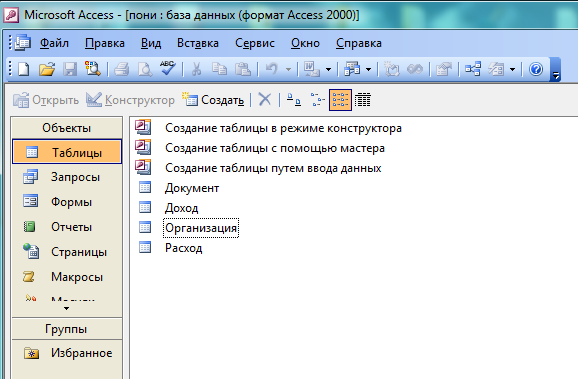Open the Справка menu

(x=359, y=43)
